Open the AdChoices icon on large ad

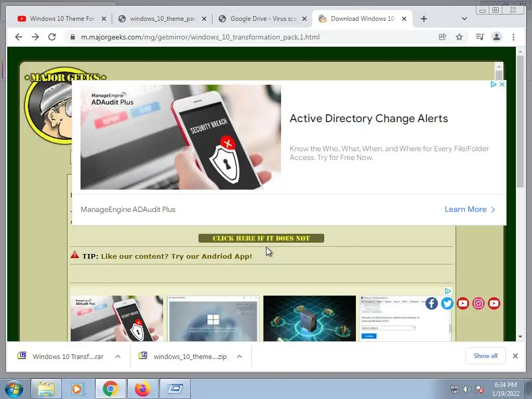pyautogui.click(x=494, y=84)
